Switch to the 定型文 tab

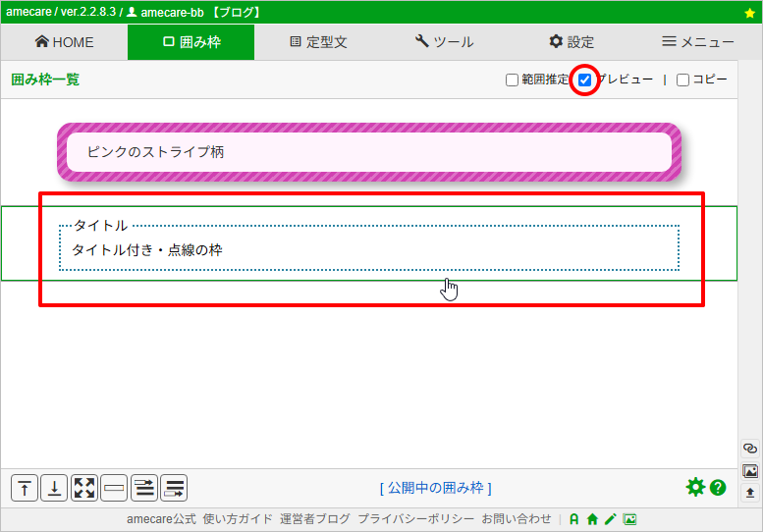(318, 42)
